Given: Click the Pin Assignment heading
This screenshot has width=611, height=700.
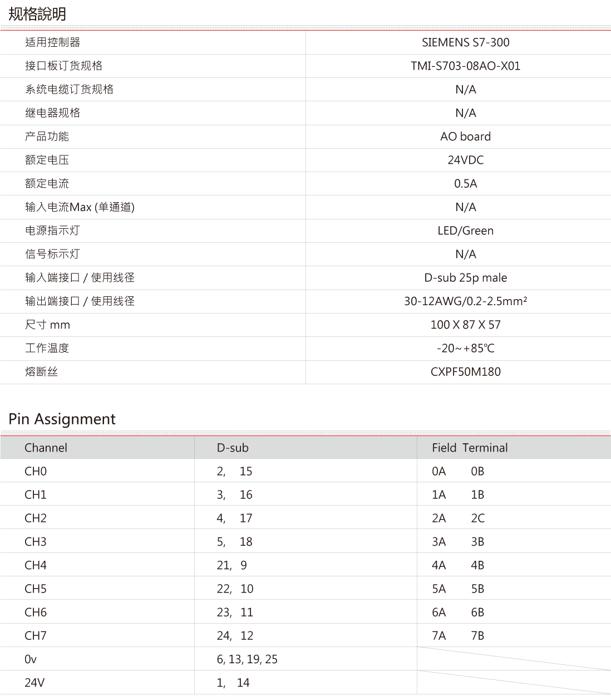Looking at the screenshot, I should click(x=62, y=419).
